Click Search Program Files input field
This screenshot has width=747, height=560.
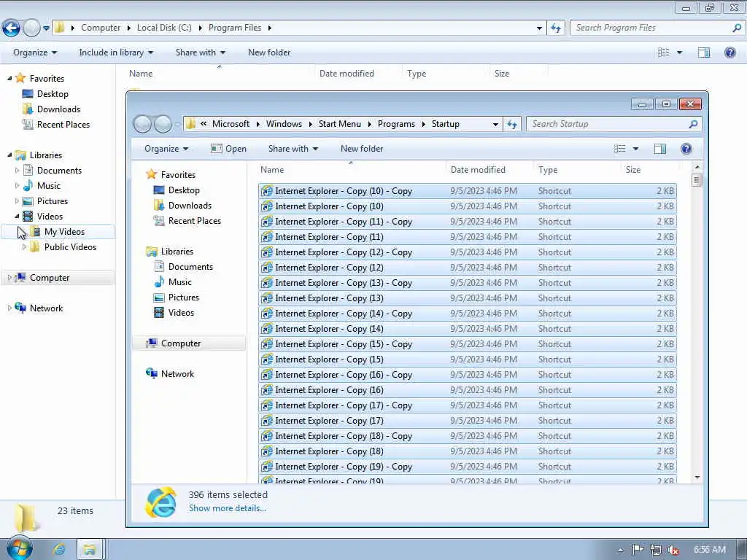click(x=651, y=28)
